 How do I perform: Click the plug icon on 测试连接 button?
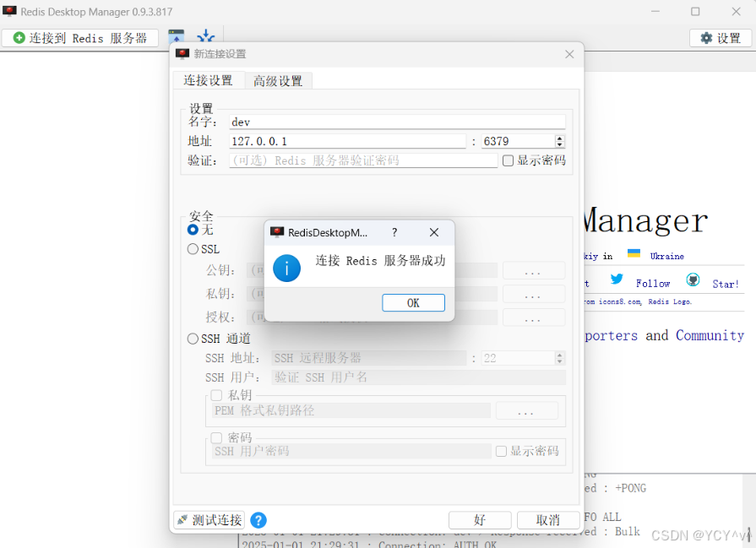tap(182, 520)
